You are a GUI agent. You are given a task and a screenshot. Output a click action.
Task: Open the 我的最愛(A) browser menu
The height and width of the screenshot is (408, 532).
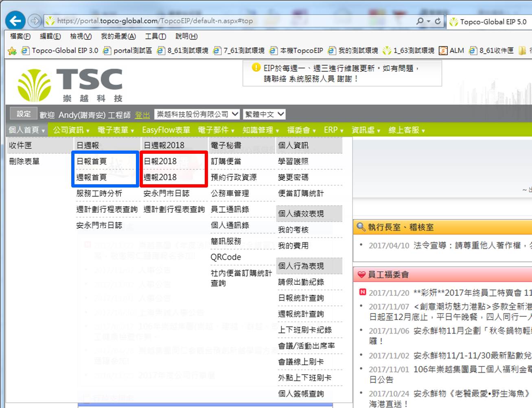point(118,36)
